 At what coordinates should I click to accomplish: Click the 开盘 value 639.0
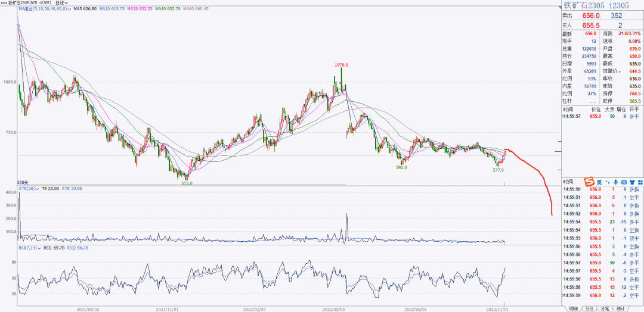click(x=635, y=49)
